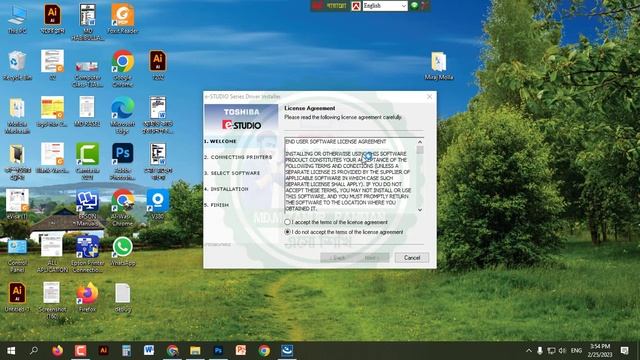Open This PC desktop icon
This screenshot has width=640, height=360.
pos(17,19)
